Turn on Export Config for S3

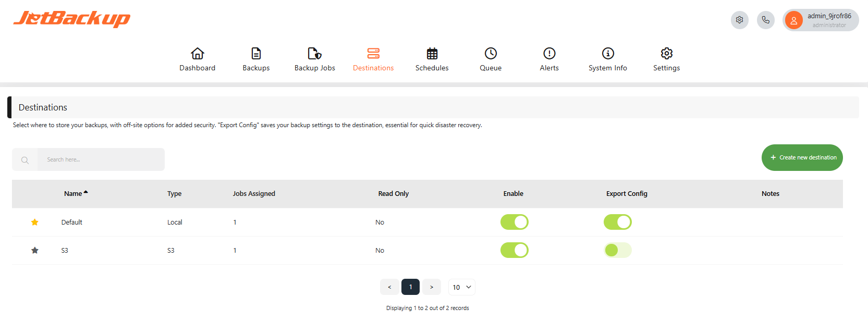point(617,251)
